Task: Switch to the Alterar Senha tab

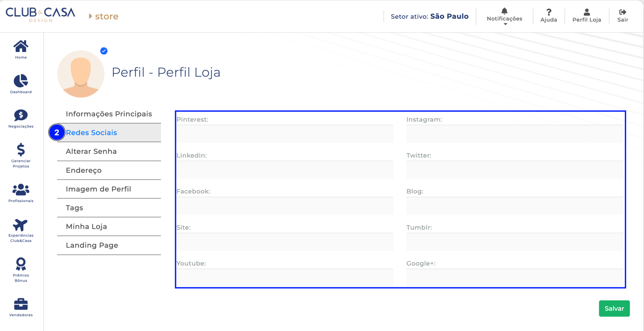Action: (x=91, y=151)
